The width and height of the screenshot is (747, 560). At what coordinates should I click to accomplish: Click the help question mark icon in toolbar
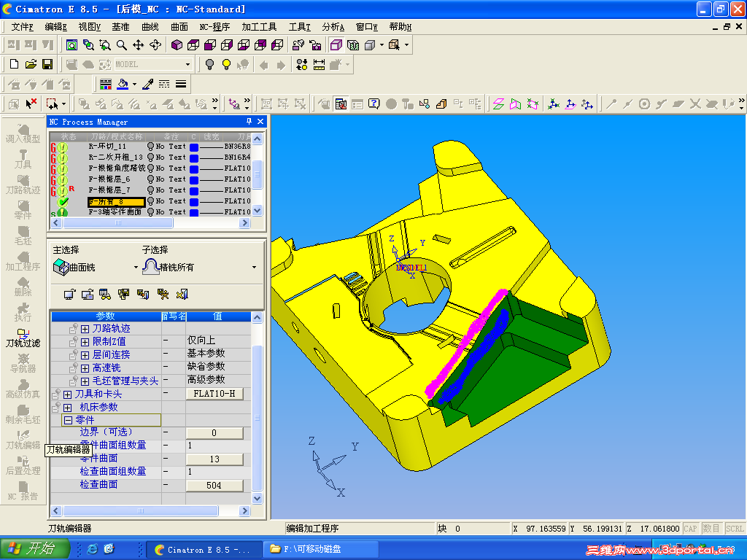[x=374, y=104]
